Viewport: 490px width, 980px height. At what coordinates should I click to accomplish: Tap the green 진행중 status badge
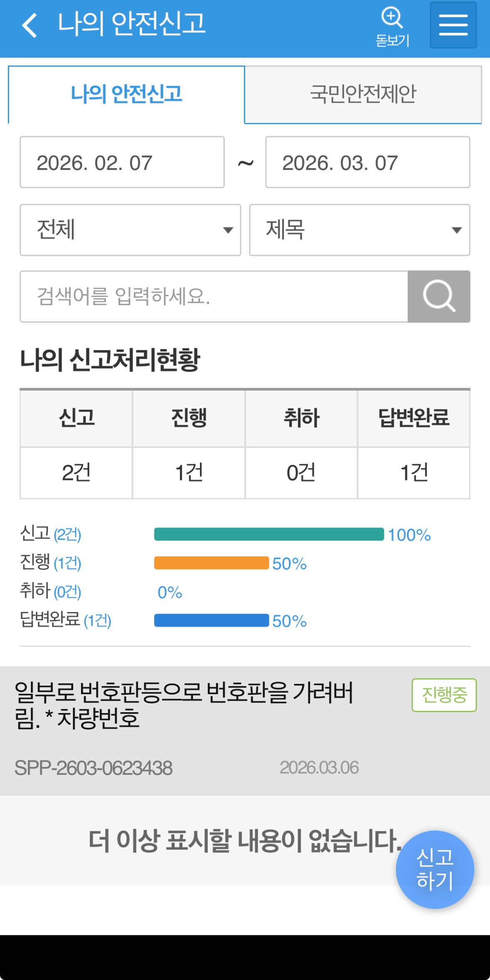[x=444, y=695]
